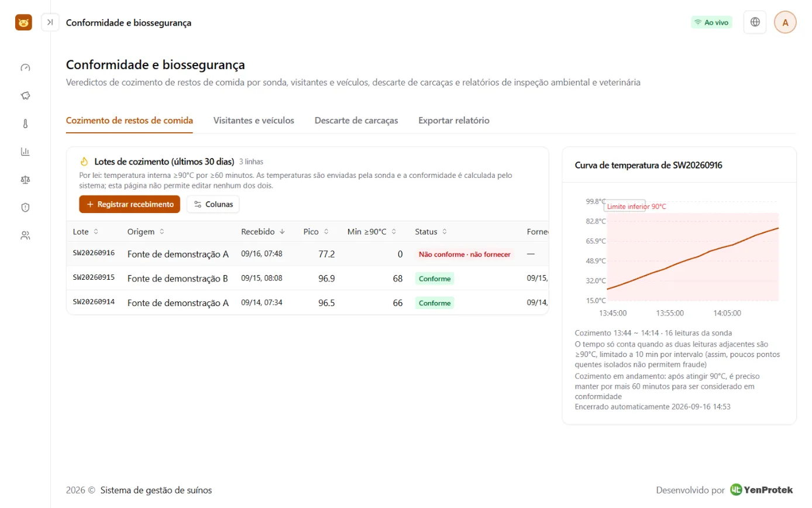This screenshot has width=812, height=508.
Task: Sort table by the Status column header
Action: [x=431, y=232]
